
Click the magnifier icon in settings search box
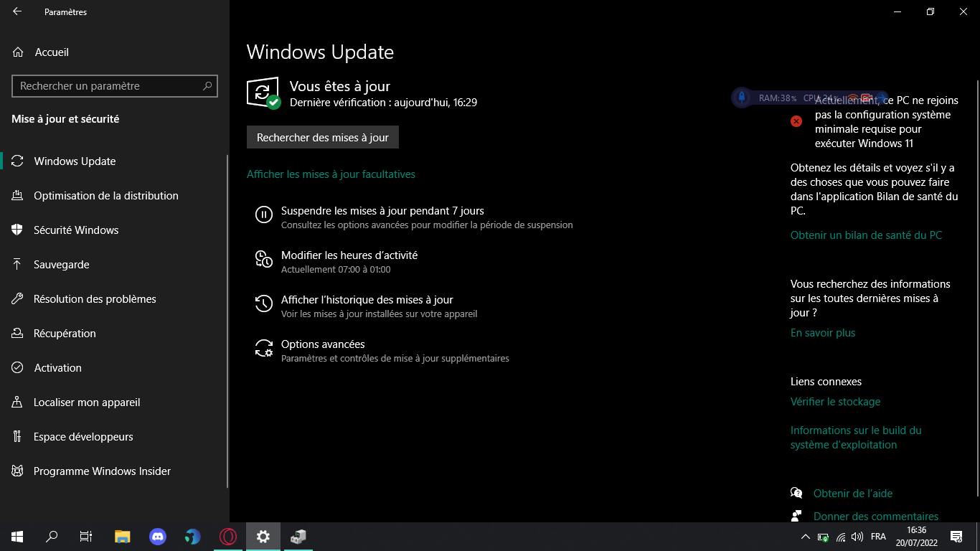207,86
